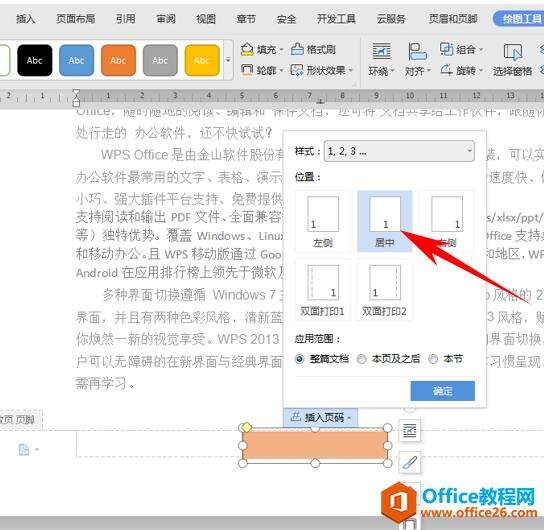Viewport: 544px width, 530px height.
Task: Click the 对齐 align icon
Action: coord(417,51)
